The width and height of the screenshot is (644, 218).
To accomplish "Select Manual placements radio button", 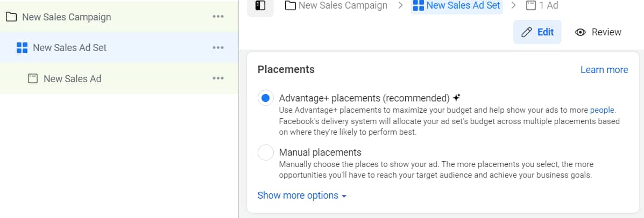I will (x=266, y=152).
